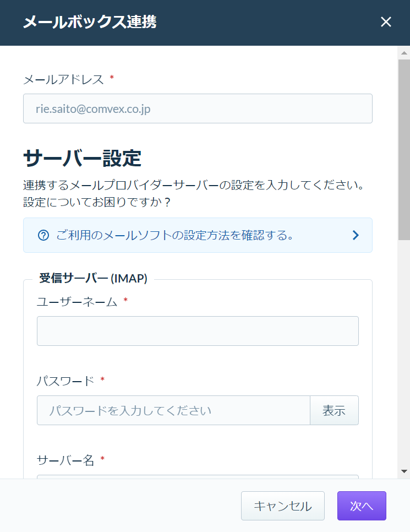Click the サーバー設定 heading
Screen dimensions: 410x532
tap(83, 158)
